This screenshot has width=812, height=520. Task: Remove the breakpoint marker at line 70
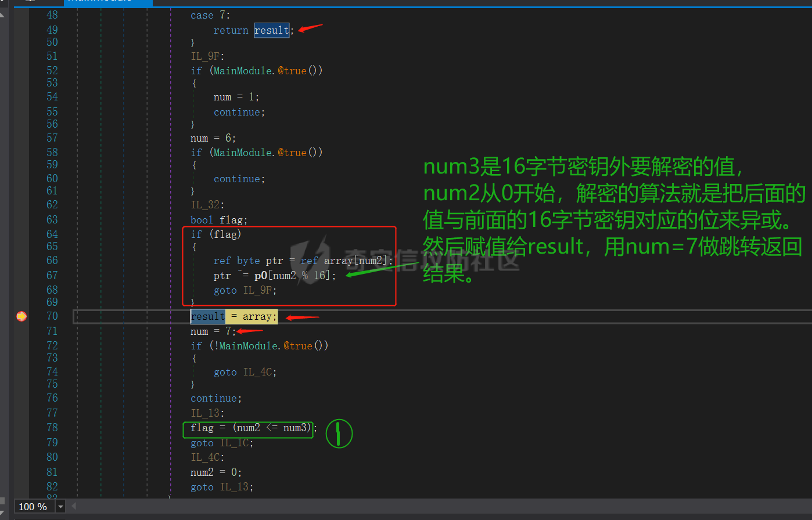(x=21, y=316)
